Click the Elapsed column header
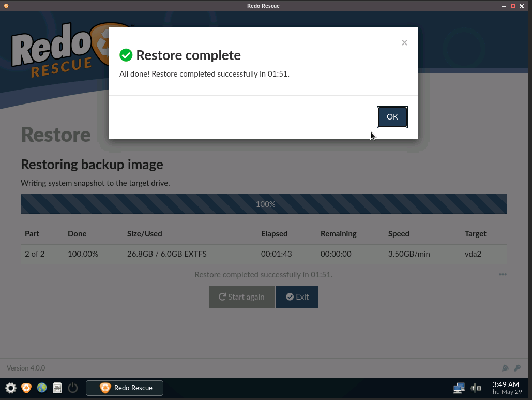The width and height of the screenshot is (532, 400). [274, 233]
